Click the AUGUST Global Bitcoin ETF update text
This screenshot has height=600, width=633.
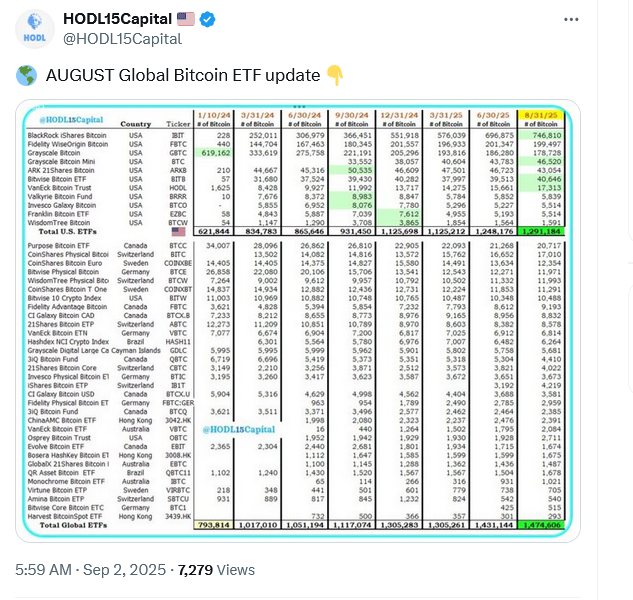(181, 75)
